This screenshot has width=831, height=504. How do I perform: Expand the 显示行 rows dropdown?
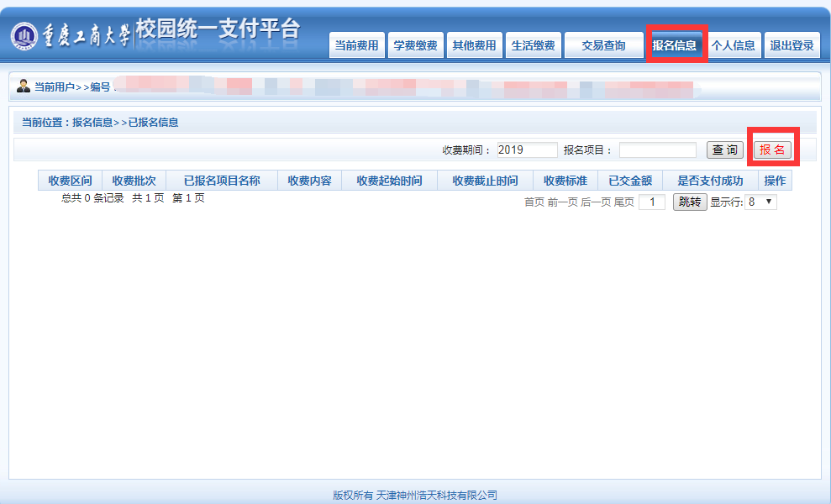pos(762,202)
